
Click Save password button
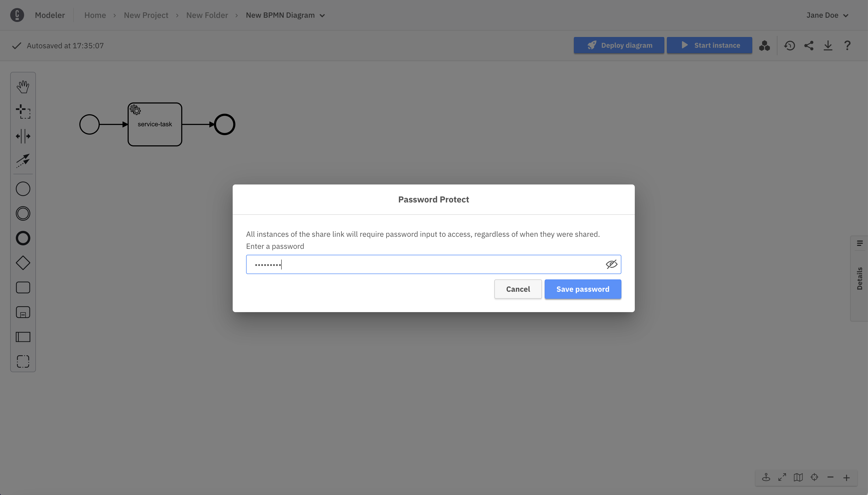pos(583,289)
